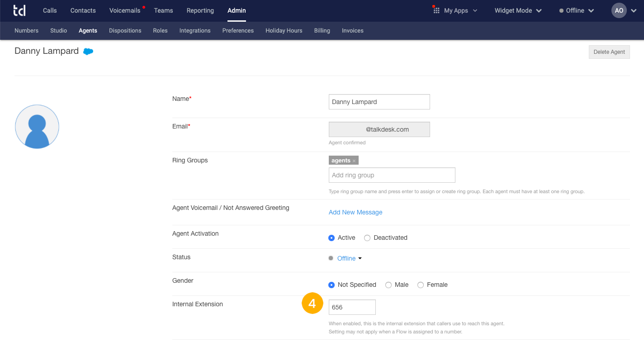Open the Widget Mode dropdown

[x=518, y=10]
